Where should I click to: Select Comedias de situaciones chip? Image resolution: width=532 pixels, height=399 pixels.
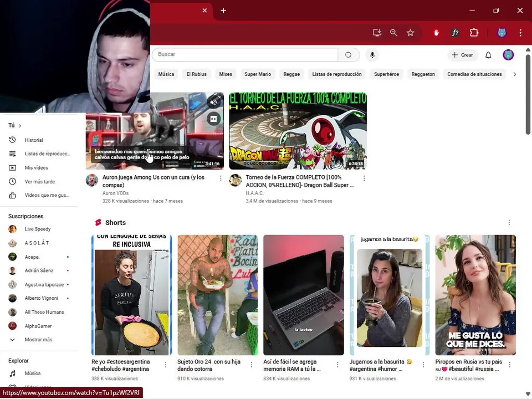point(474,74)
